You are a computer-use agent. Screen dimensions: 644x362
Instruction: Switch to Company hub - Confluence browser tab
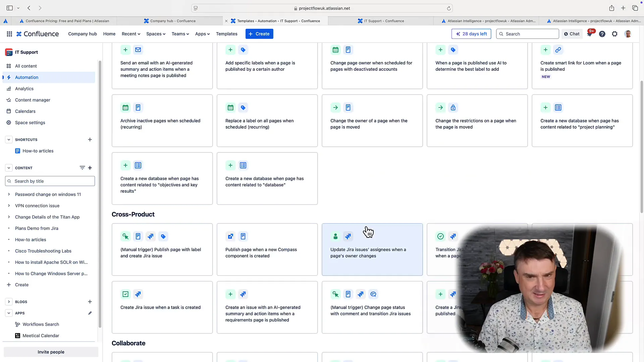click(170, 21)
